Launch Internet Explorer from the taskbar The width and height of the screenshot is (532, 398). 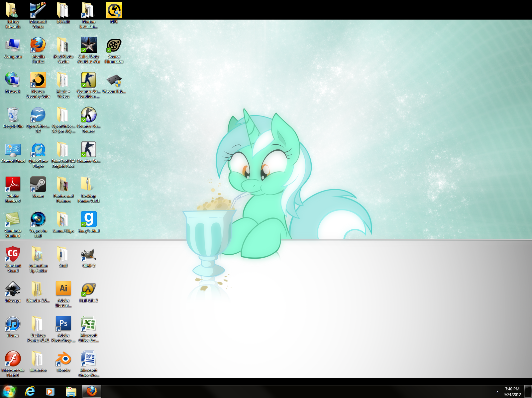(x=30, y=391)
